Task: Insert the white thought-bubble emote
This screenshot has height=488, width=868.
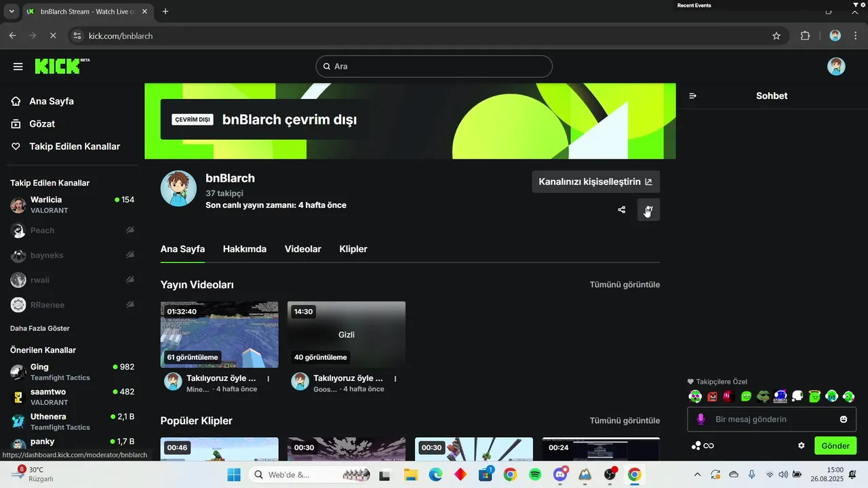Action: click(x=797, y=396)
